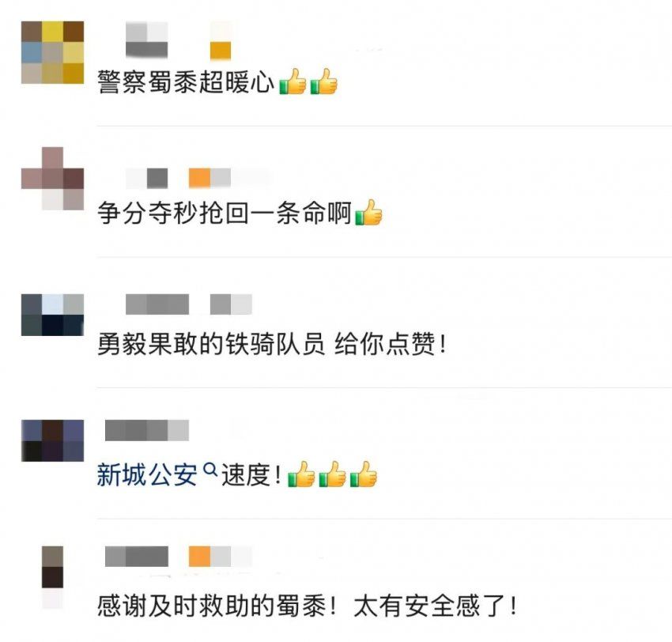Open the blurred username above 勇毅果敢的铁骑队员
This screenshot has width=672, height=642.
coord(157,304)
